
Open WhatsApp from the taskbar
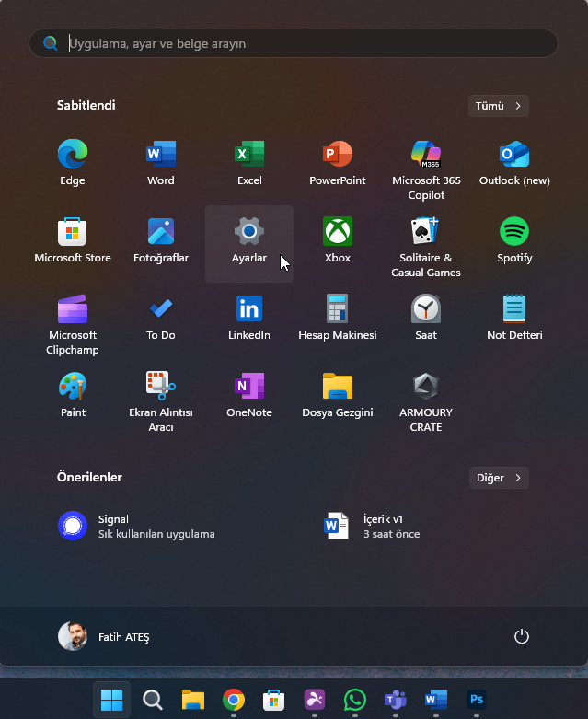pos(354,701)
